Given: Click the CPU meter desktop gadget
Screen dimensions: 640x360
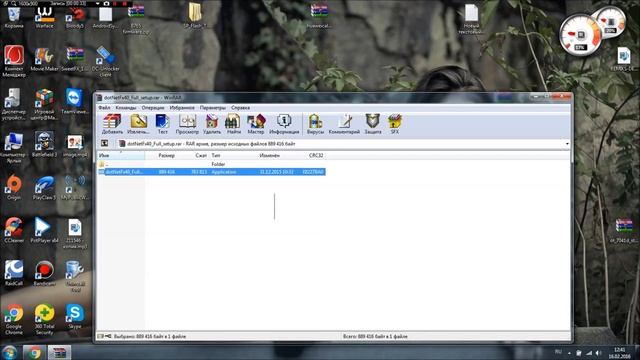Looking at the screenshot, I should (580, 35).
